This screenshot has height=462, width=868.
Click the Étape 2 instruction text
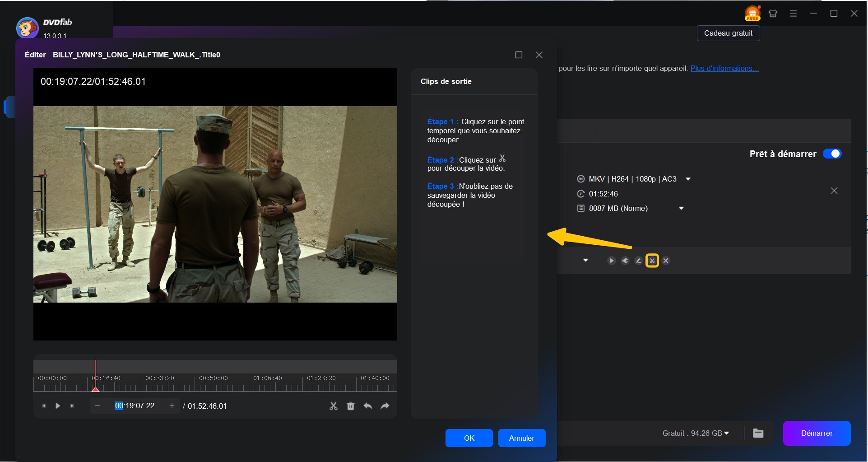466,164
